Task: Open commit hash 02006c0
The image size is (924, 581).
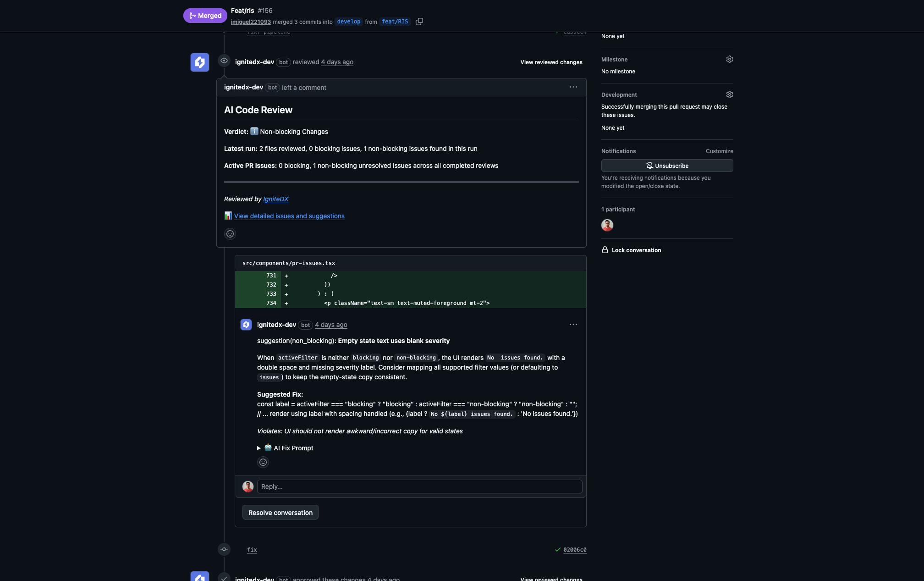Action: (575, 550)
